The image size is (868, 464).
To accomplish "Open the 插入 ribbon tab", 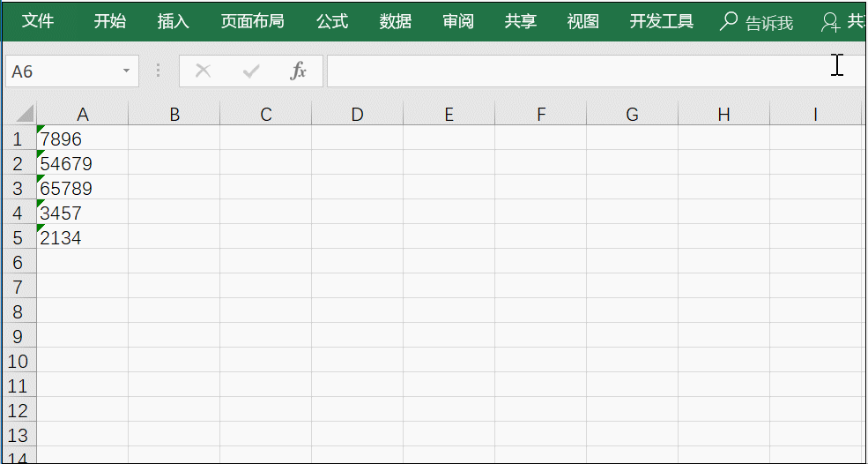I will 174,22.
